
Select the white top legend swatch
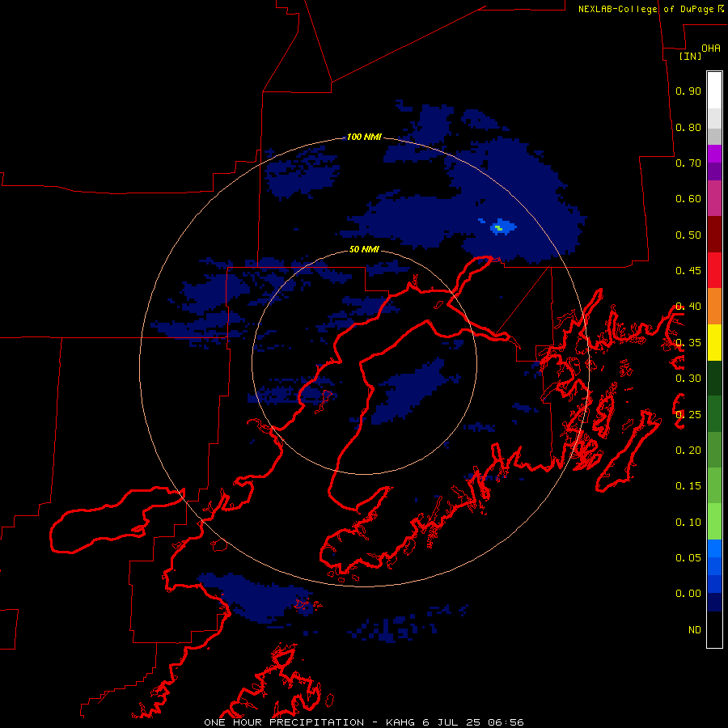tap(714, 91)
